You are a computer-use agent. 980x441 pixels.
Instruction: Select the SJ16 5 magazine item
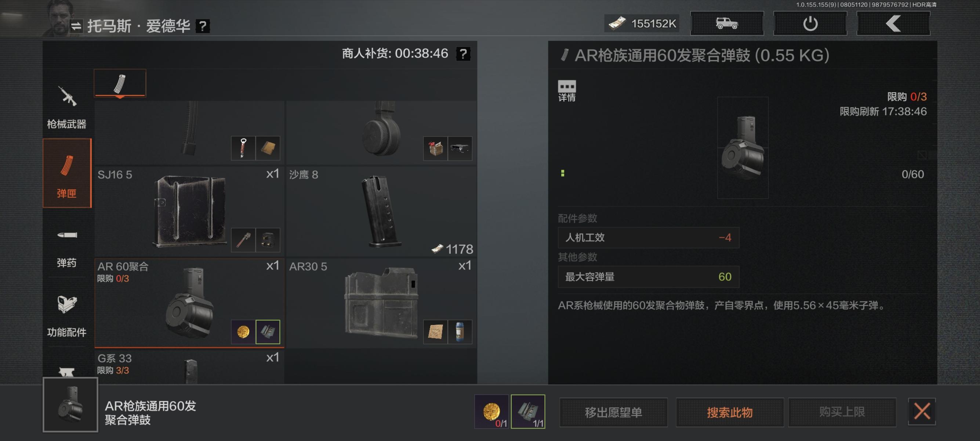[189, 211]
